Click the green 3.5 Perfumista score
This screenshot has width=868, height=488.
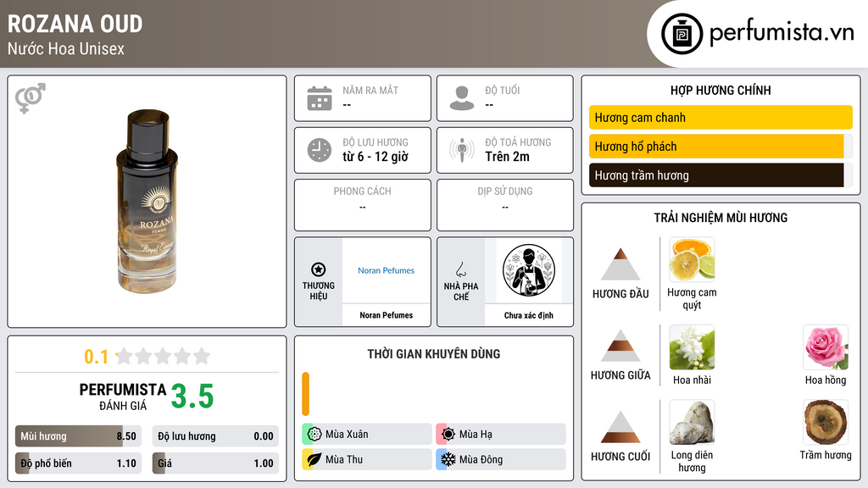click(x=192, y=396)
